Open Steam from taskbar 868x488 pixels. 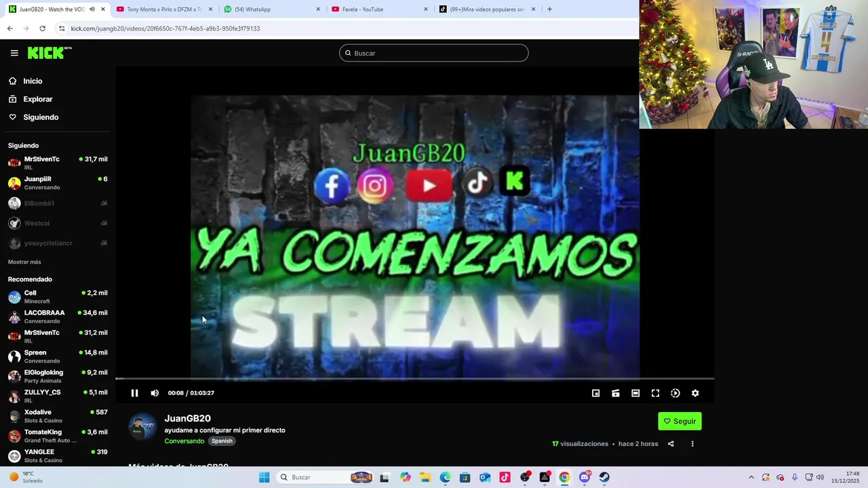pos(604,477)
